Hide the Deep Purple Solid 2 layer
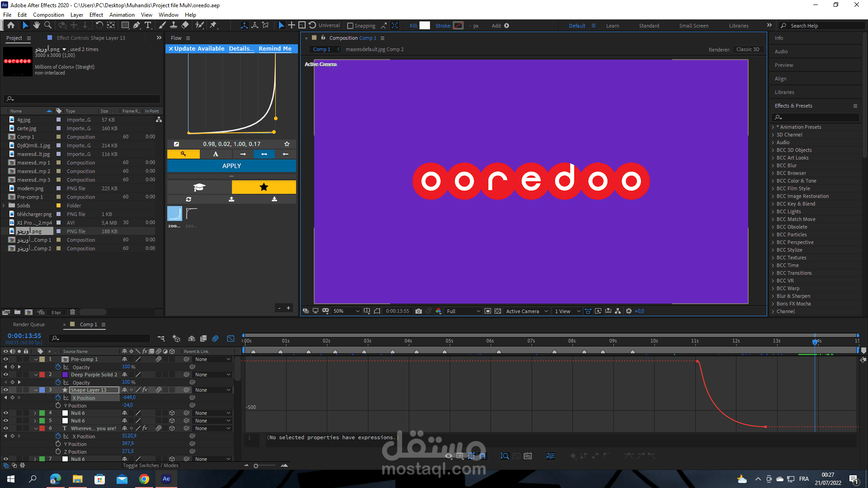868x488 pixels. 6,375
